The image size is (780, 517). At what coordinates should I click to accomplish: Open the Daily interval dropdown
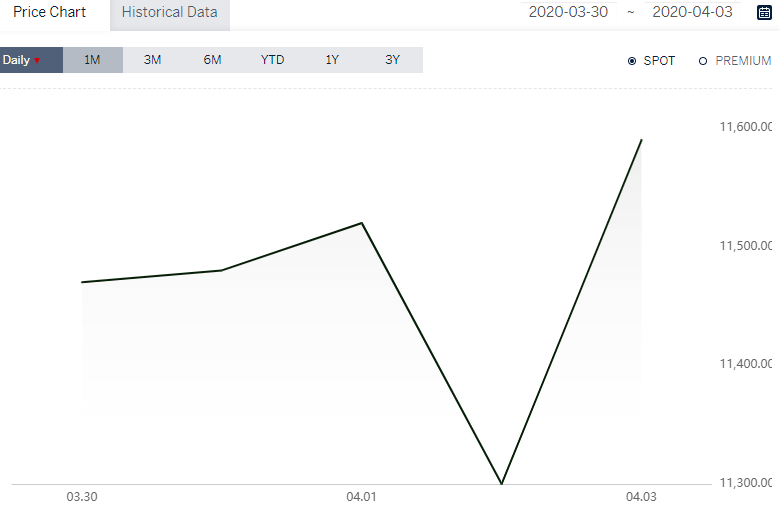31,60
